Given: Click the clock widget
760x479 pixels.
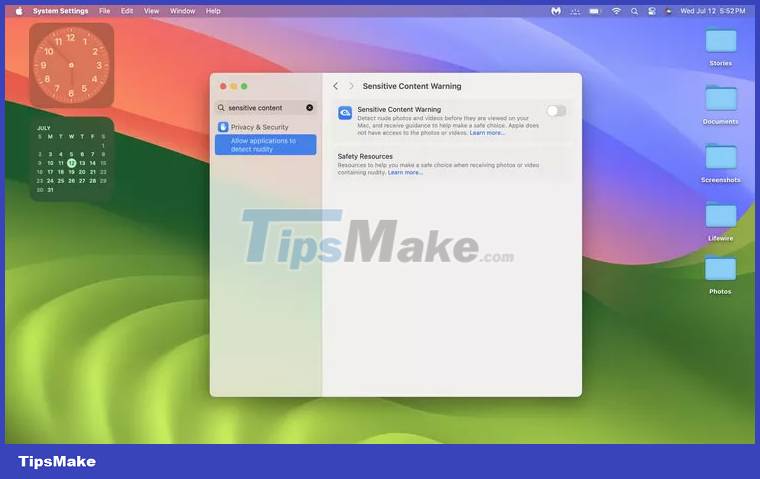Looking at the screenshot, I should [72, 65].
